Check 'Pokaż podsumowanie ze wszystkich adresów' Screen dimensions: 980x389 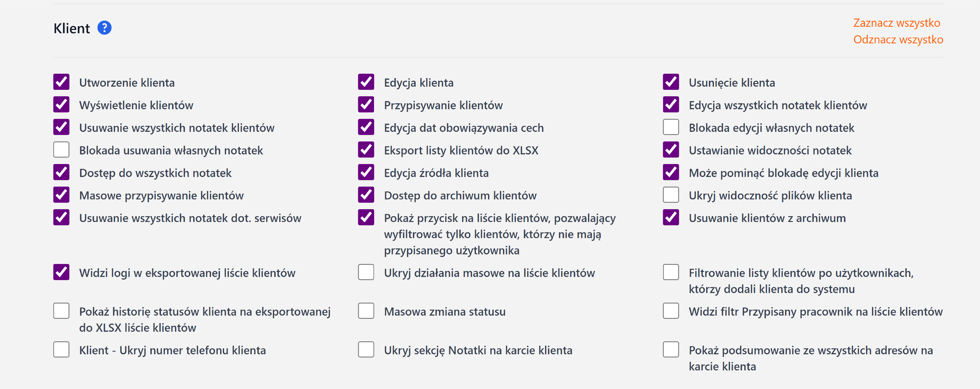click(671, 349)
